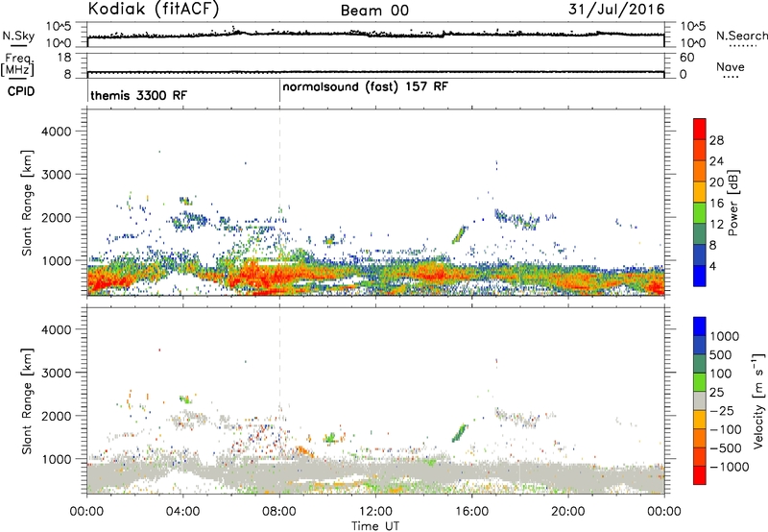Viewport: 768px width, 532px height.
Task: Click the 'N.Search' label
Action: point(741,36)
